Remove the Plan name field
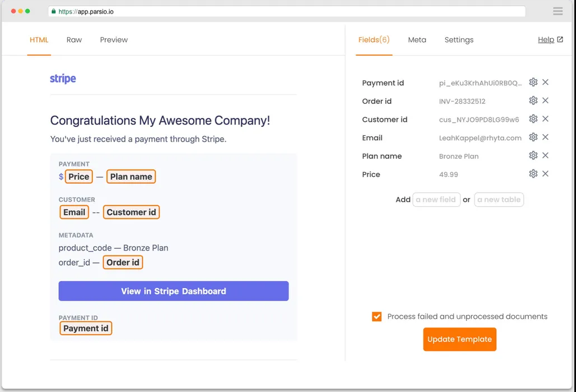The image size is (576, 392). pyautogui.click(x=545, y=156)
